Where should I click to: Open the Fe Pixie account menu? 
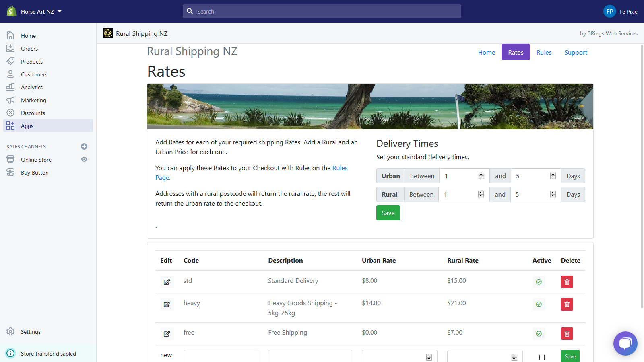(620, 12)
